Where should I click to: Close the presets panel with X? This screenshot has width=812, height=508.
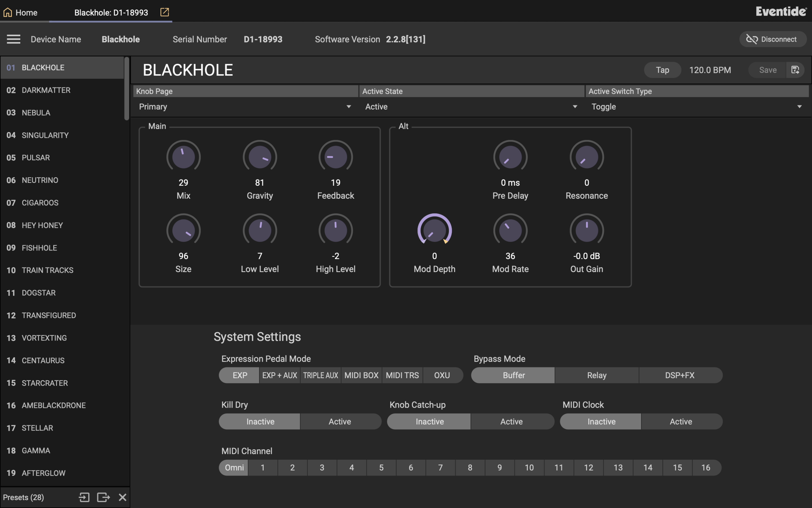pos(122,497)
